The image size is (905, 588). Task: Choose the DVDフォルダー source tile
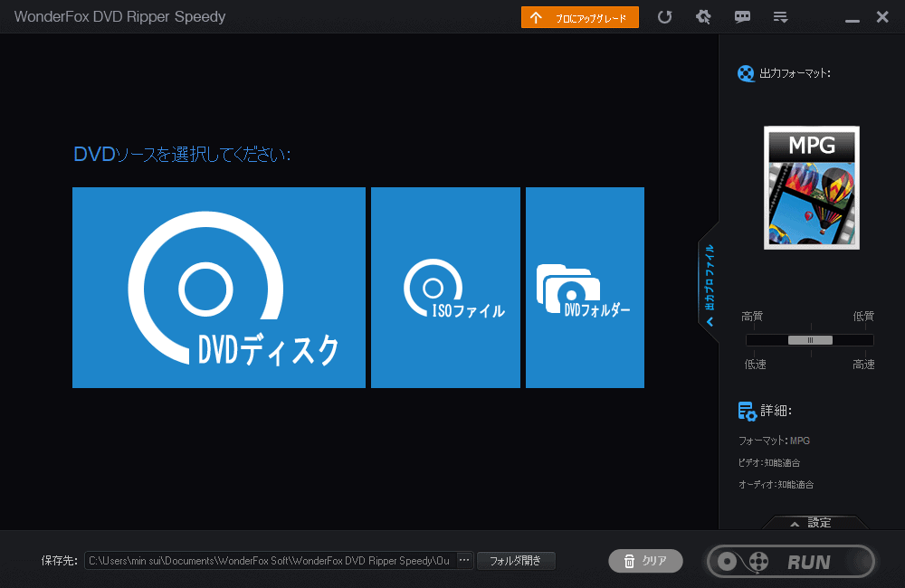[x=585, y=288]
